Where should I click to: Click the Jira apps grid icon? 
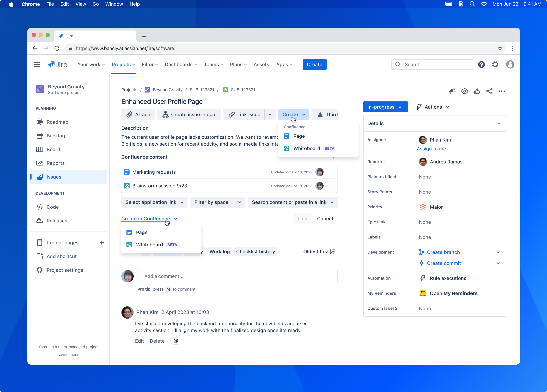point(37,64)
